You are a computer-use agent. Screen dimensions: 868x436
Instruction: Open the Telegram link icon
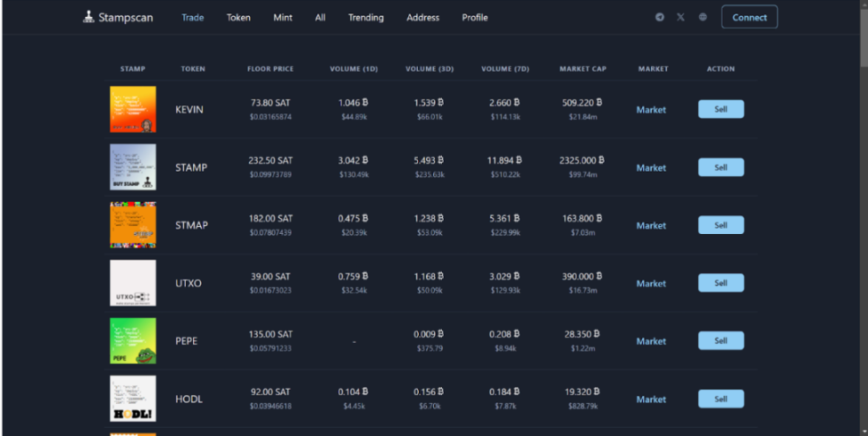click(660, 17)
